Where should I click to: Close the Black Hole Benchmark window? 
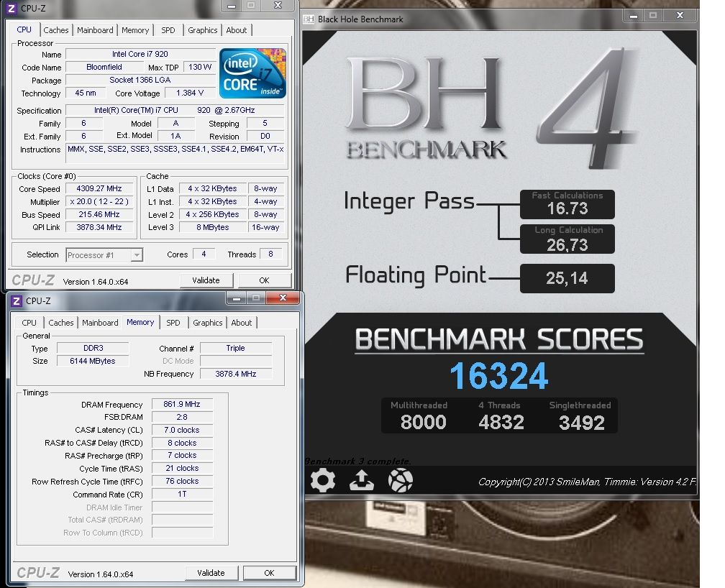(680, 16)
